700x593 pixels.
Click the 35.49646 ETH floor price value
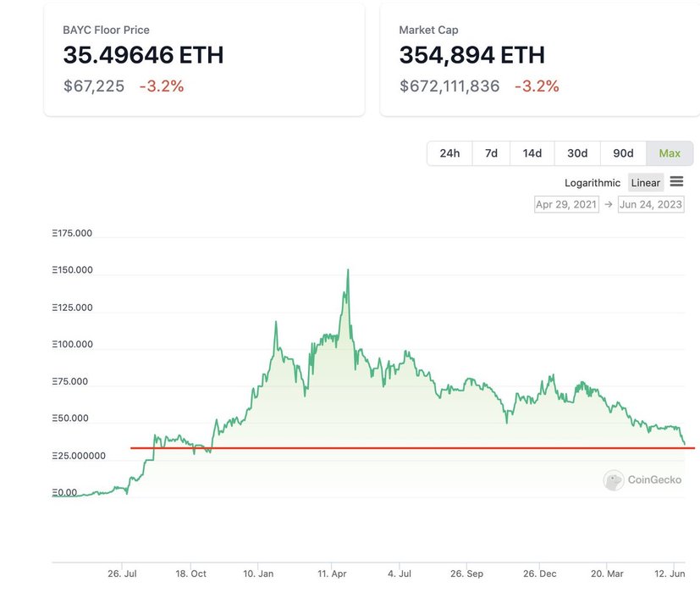pos(143,55)
